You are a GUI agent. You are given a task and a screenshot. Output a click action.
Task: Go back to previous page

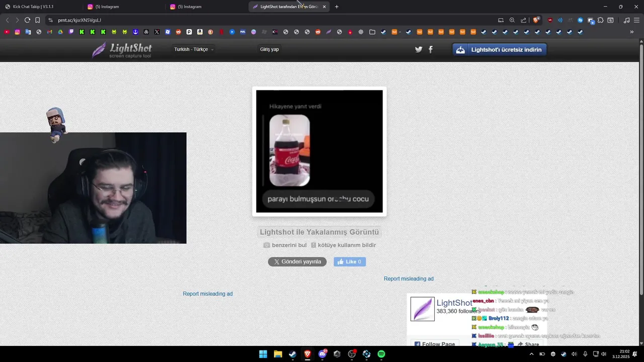click(7, 20)
